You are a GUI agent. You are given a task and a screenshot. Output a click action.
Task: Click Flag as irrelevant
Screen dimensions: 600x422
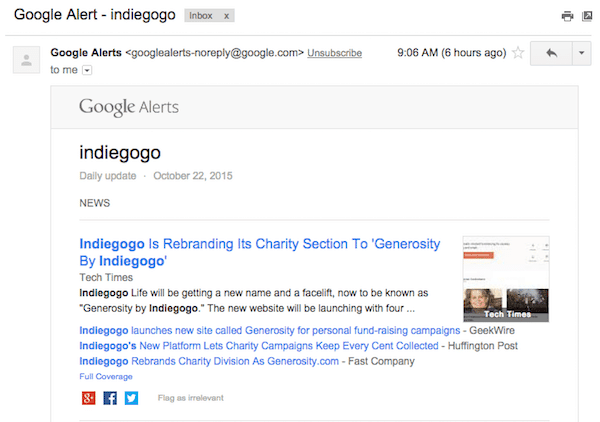click(190, 398)
